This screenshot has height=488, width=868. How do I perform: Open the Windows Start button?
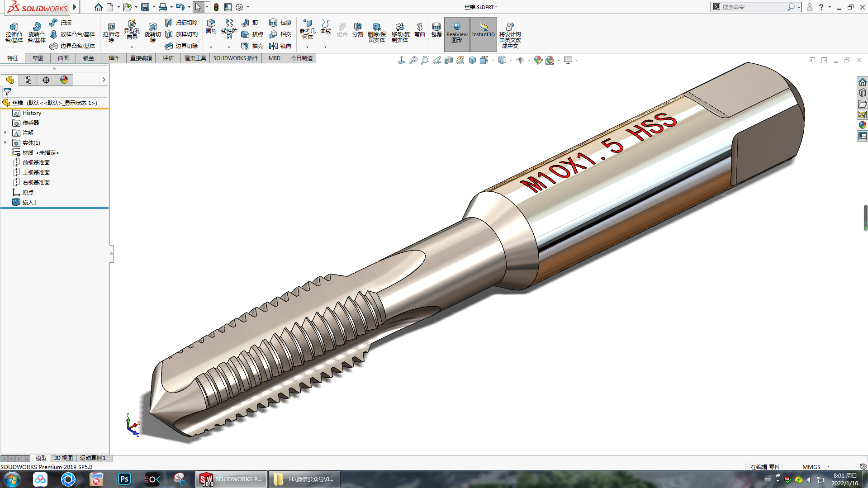point(12,479)
